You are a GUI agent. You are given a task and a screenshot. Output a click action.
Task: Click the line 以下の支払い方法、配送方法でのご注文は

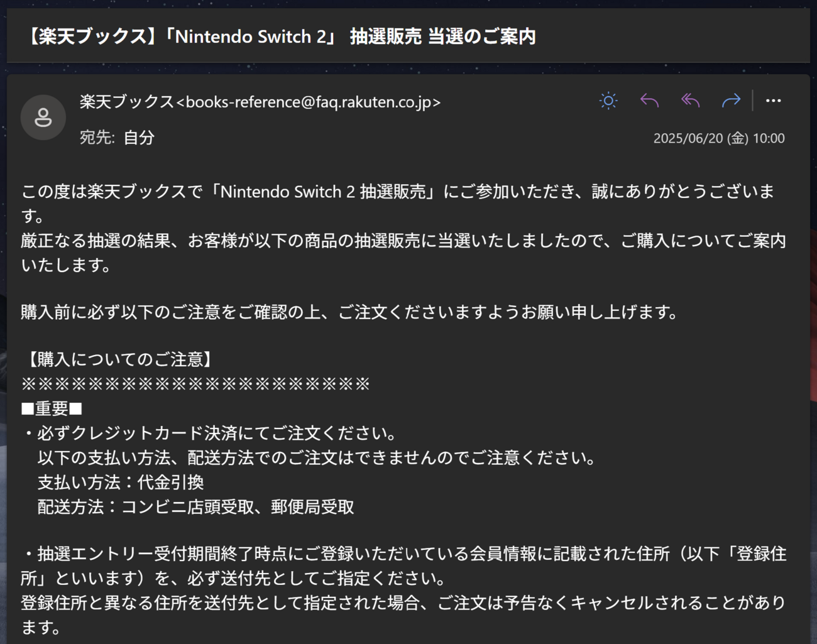[317, 458]
